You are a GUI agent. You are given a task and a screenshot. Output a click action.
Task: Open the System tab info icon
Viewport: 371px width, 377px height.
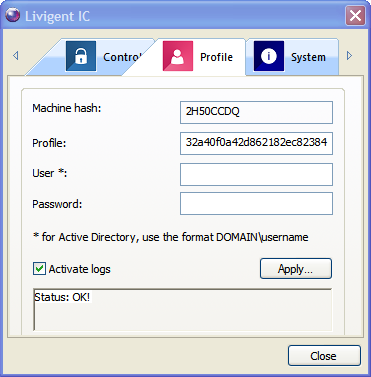(x=269, y=56)
